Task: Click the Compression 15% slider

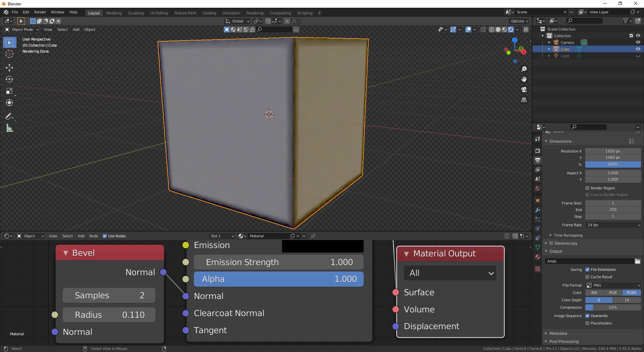Action: [x=613, y=307]
